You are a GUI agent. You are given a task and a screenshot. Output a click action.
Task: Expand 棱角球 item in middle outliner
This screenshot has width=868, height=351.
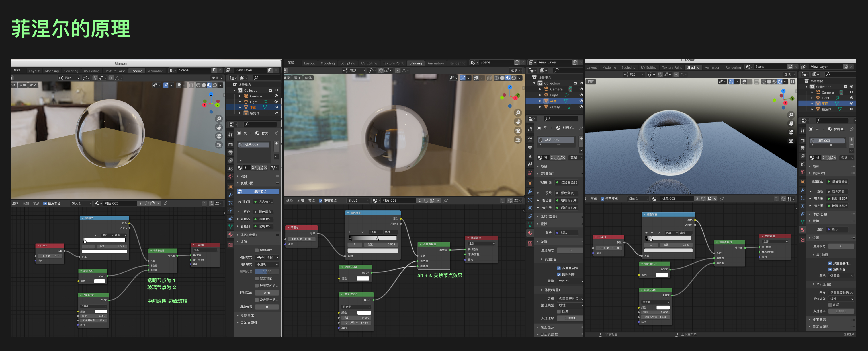(x=540, y=107)
